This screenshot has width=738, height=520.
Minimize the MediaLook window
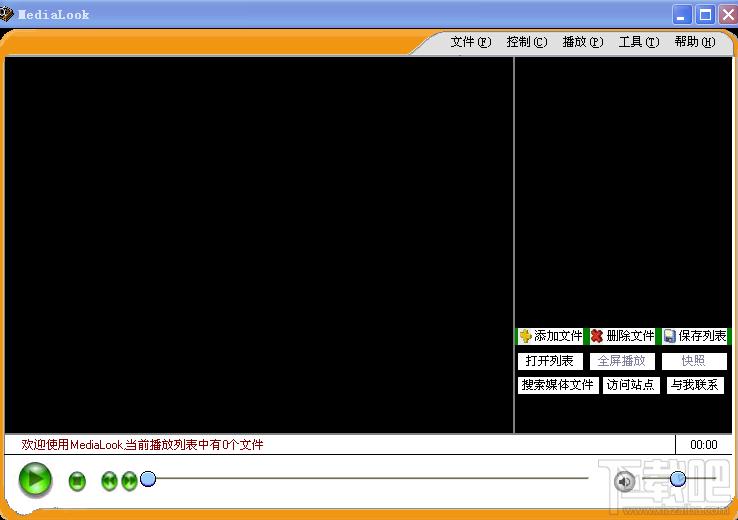click(x=682, y=15)
